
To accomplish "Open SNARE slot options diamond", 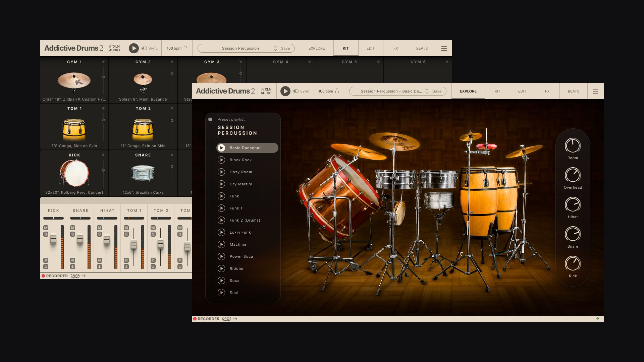I will 172,155.
